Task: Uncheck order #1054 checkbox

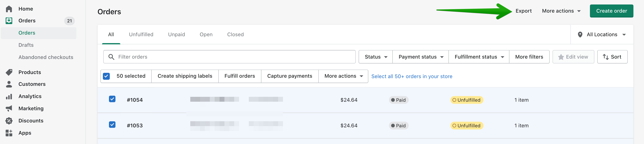Action: (x=112, y=99)
